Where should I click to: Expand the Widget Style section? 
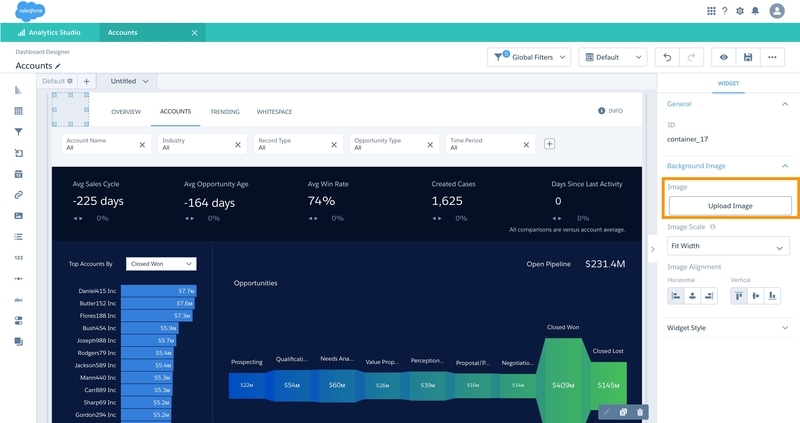pos(728,328)
